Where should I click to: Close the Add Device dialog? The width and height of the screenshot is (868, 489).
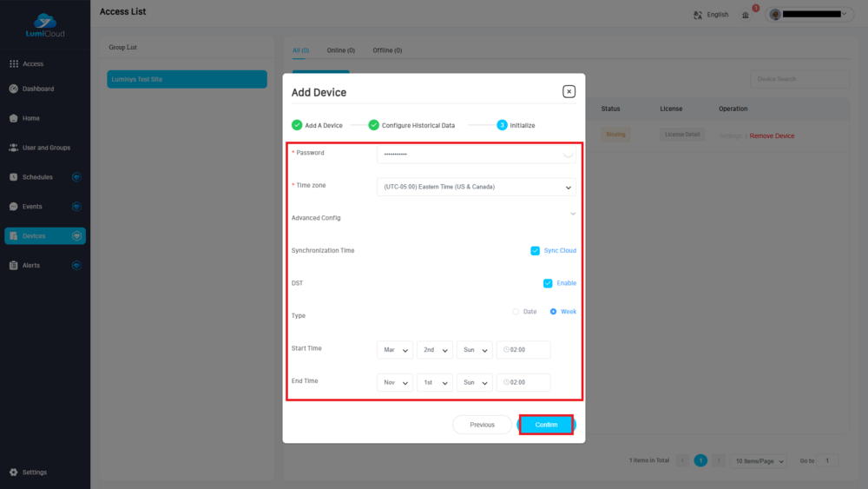pos(569,91)
